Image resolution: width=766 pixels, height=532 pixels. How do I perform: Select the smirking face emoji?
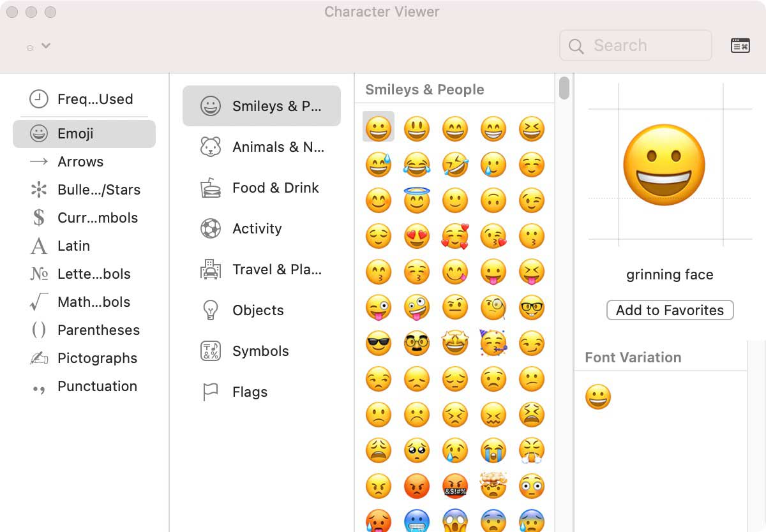point(532,344)
